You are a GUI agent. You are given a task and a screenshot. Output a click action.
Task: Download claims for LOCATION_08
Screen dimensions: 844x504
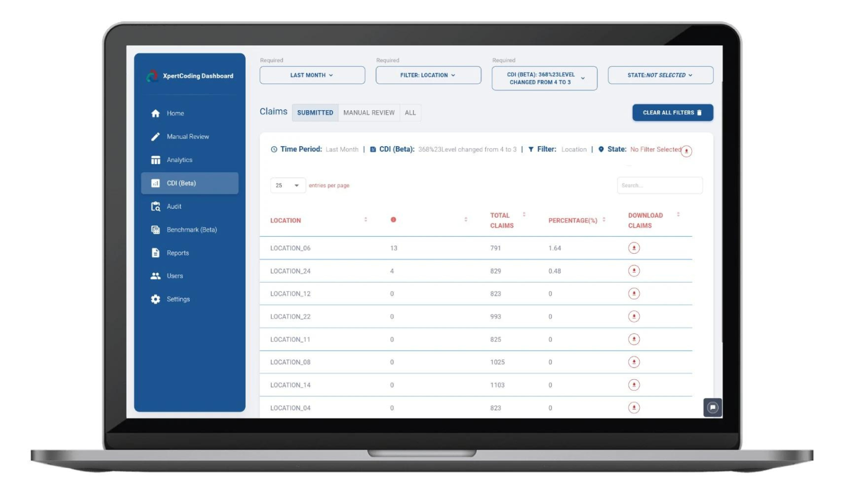(x=634, y=362)
